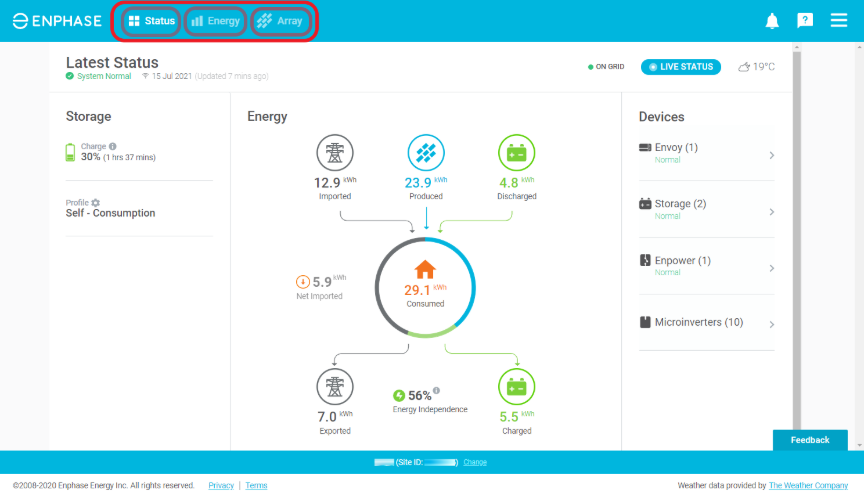Click the 5.9 kWh Net Imported value
Viewport: 864px width, 498px height.
[329, 282]
